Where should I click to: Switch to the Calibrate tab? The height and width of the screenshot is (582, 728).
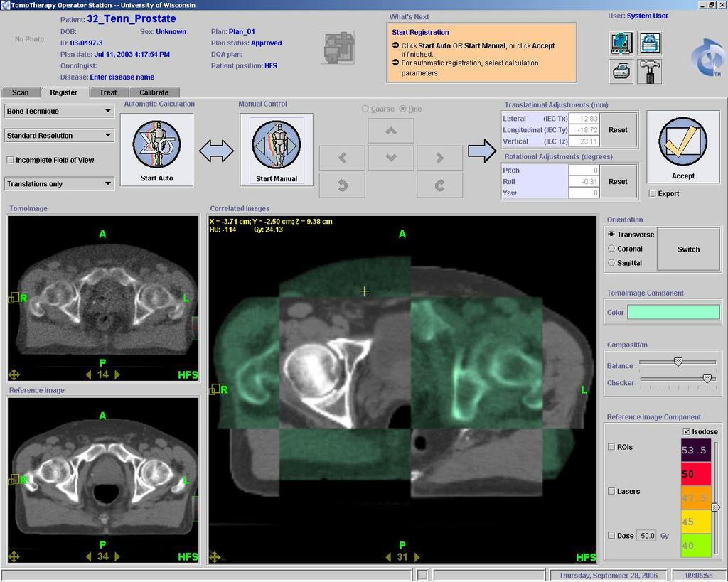click(154, 92)
